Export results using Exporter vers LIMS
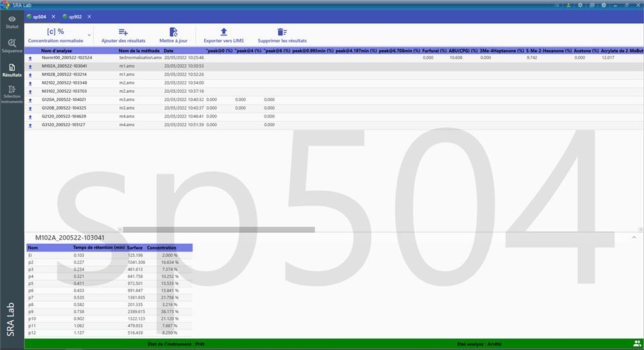 pos(223,32)
